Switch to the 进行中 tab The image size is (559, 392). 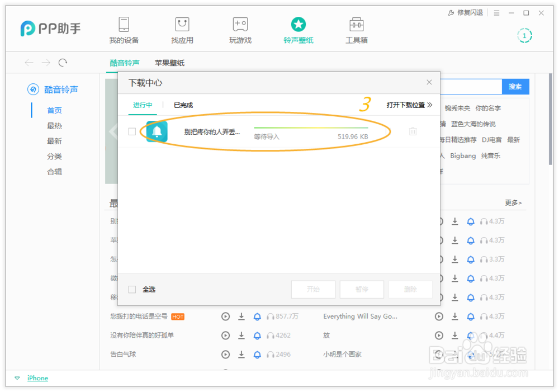click(x=143, y=105)
